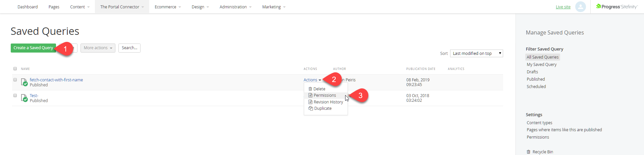Open the Sort Last modified on top combo box
The width and height of the screenshot is (644, 155).
476,53
